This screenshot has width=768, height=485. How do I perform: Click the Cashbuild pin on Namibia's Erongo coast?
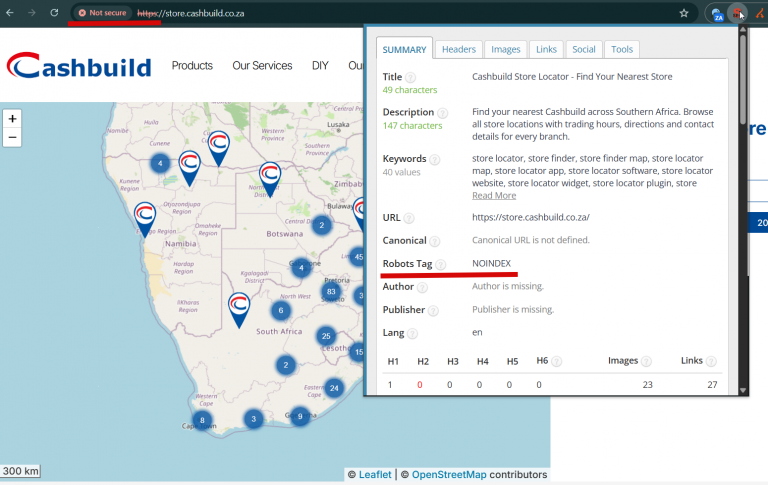(x=145, y=219)
